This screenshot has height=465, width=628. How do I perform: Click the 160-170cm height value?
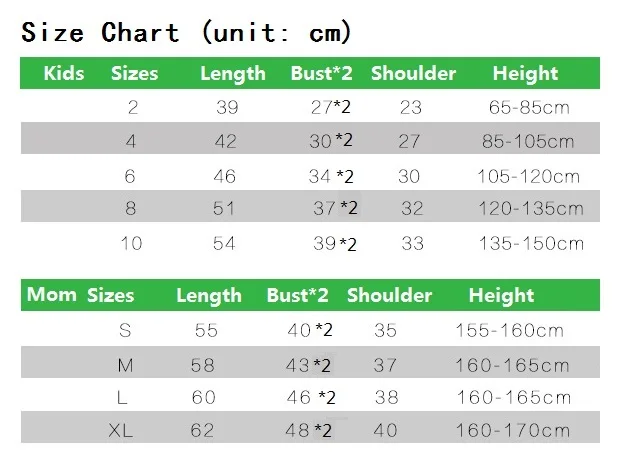click(x=513, y=431)
